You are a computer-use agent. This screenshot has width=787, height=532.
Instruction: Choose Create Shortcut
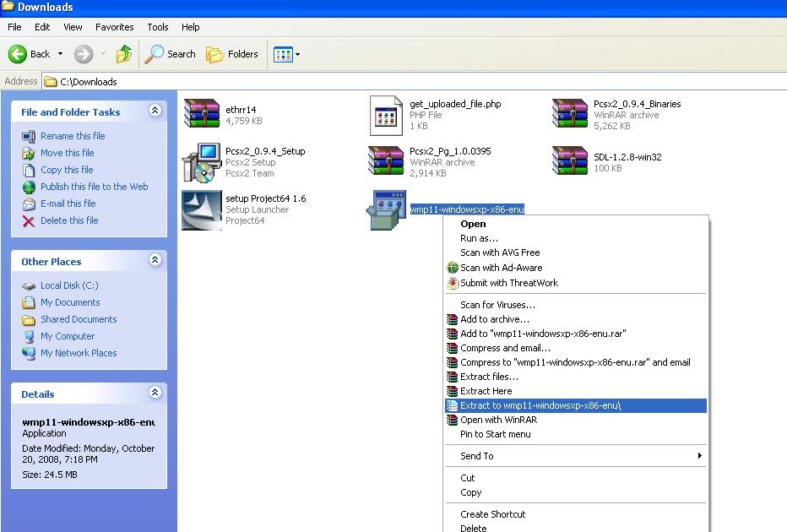(x=576, y=514)
